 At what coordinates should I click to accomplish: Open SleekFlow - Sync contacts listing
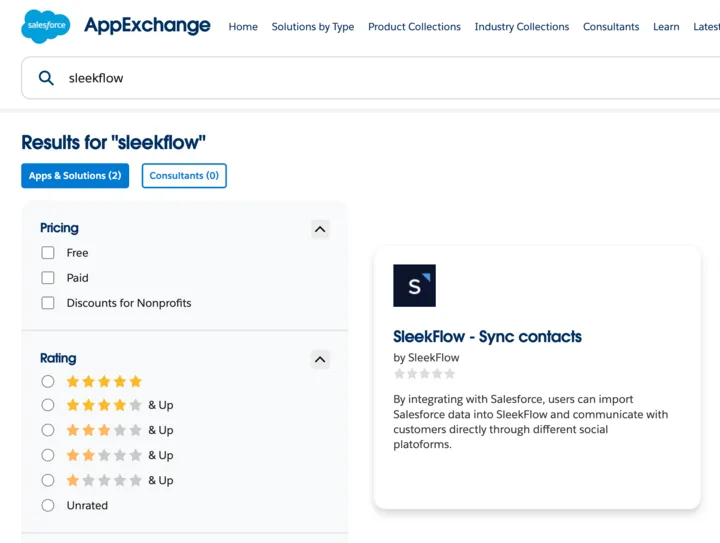click(487, 336)
